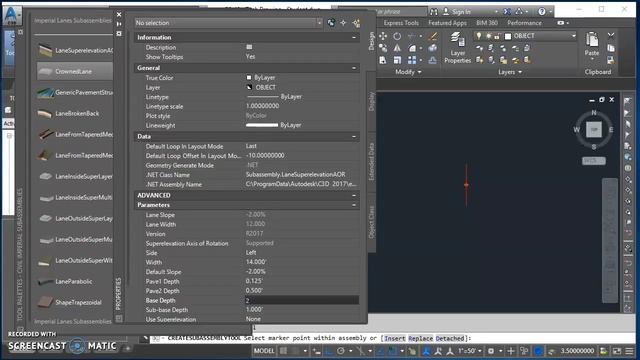Open annotation scale 1"=50' dropdown
Image resolution: width=640 pixels, height=360 pixels.
tap(469, 351)
